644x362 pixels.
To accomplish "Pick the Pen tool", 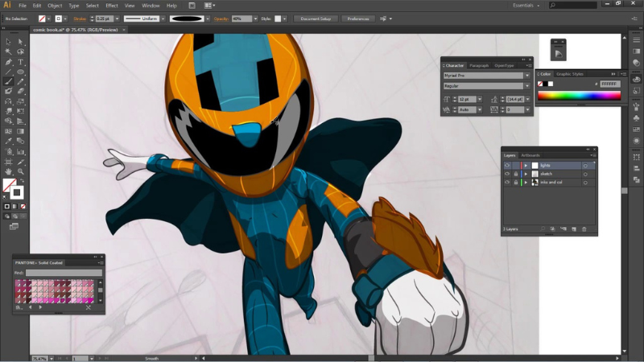I will [8, 62].
